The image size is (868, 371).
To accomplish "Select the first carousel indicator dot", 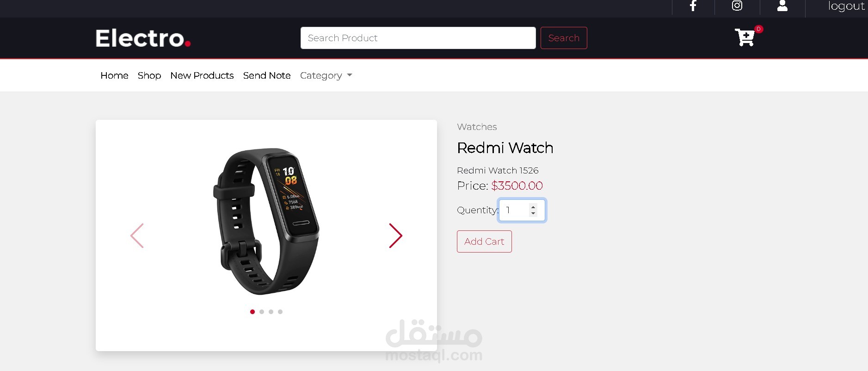I will point(252,312).
